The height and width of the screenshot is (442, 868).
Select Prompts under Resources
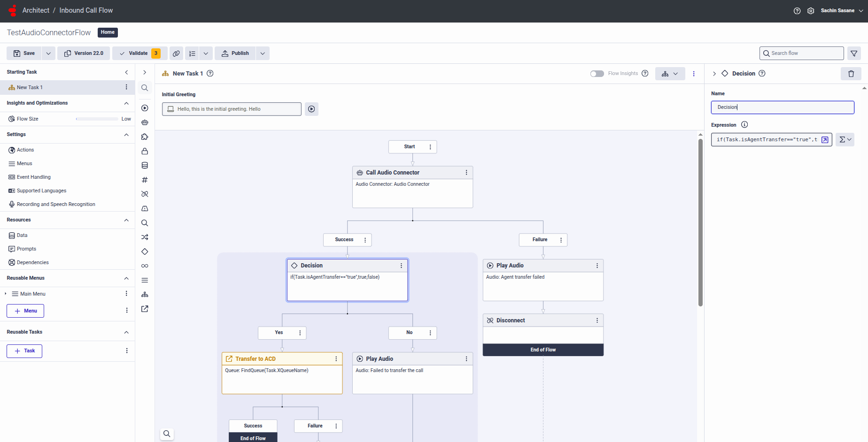click(26, 249)
